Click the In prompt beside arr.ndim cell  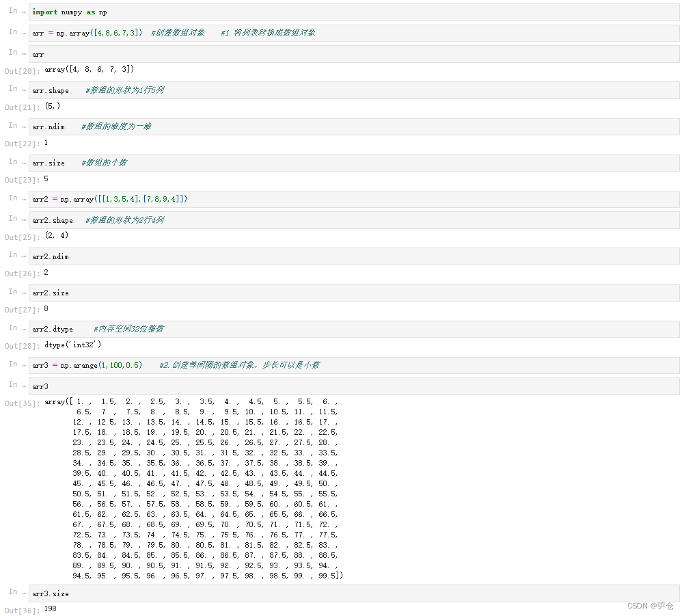point(12,126)
